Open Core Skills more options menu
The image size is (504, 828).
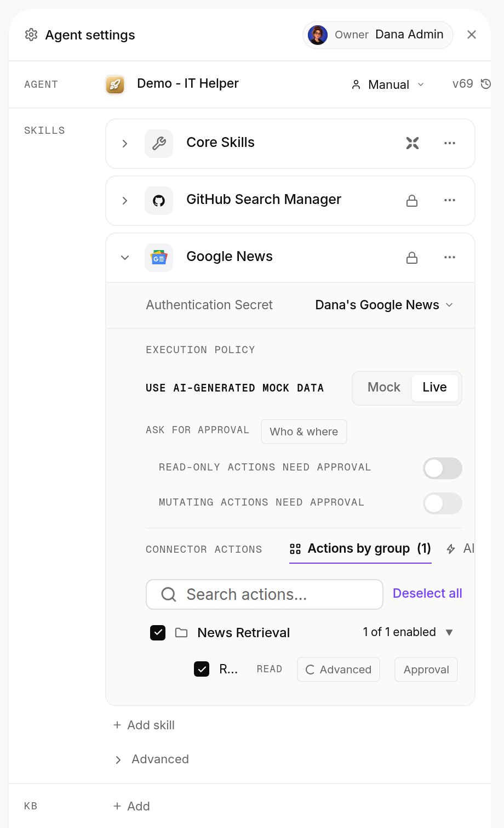pyautogui.click(x=450, y=143)
